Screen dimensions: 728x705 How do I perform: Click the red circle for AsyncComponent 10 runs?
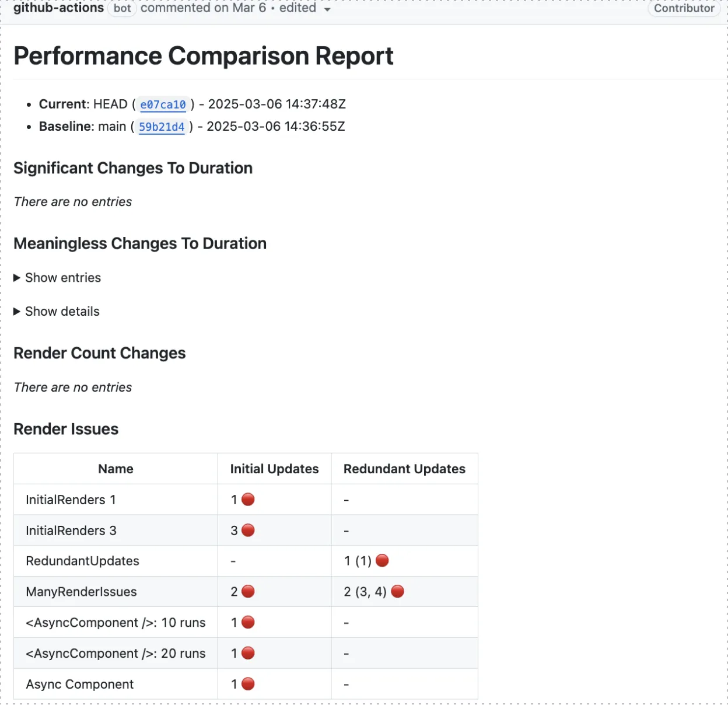click(x=248, y=622)
